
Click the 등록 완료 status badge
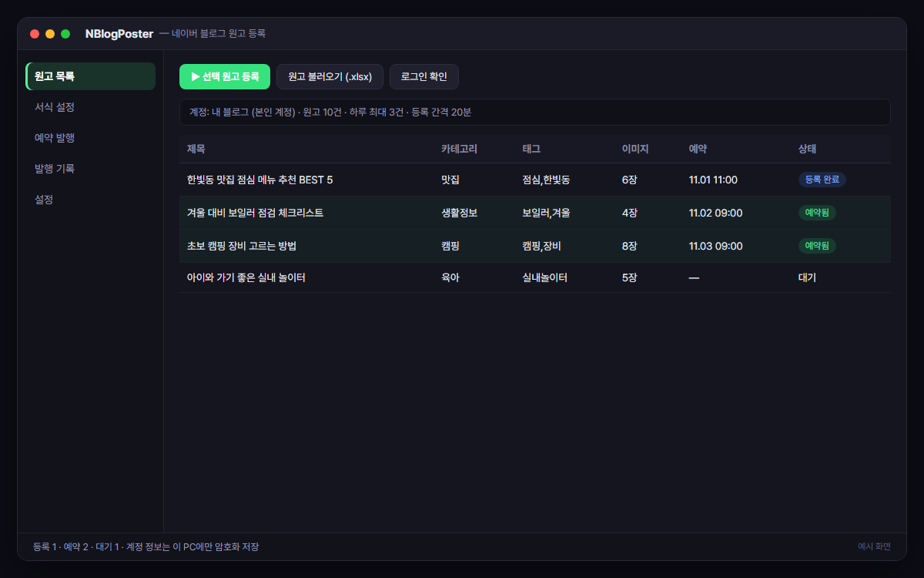click(x=822, y=180)
